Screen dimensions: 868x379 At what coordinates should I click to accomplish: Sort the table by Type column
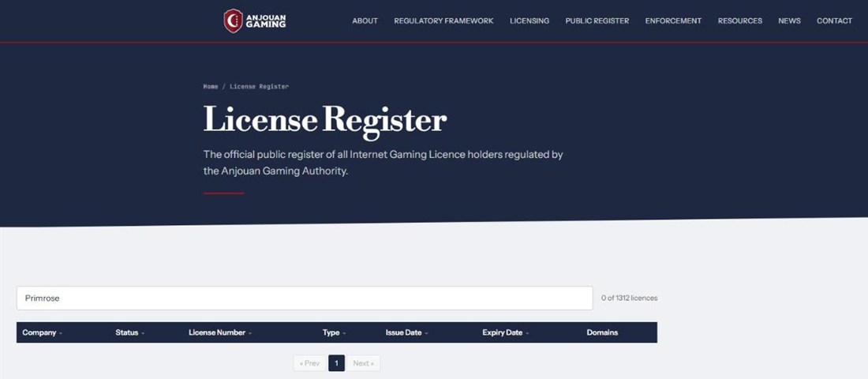pyautogui.click(x=335, y=332)
